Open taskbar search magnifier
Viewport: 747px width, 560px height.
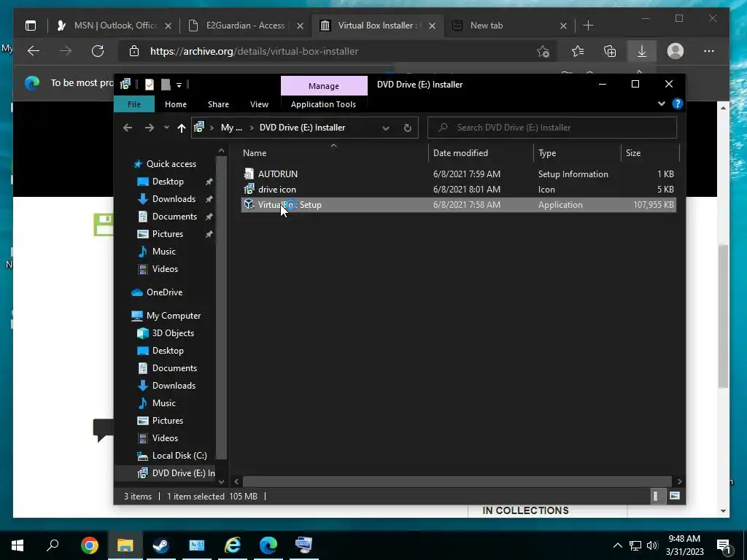[x=53, y=545]
